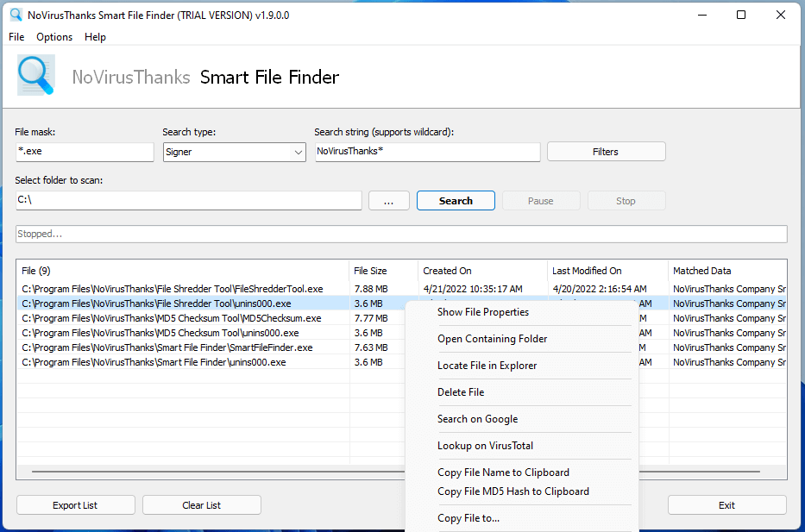Click the magnifier logo in the header
Viewport: 805px width, 532px height.
tap(35, 76)
